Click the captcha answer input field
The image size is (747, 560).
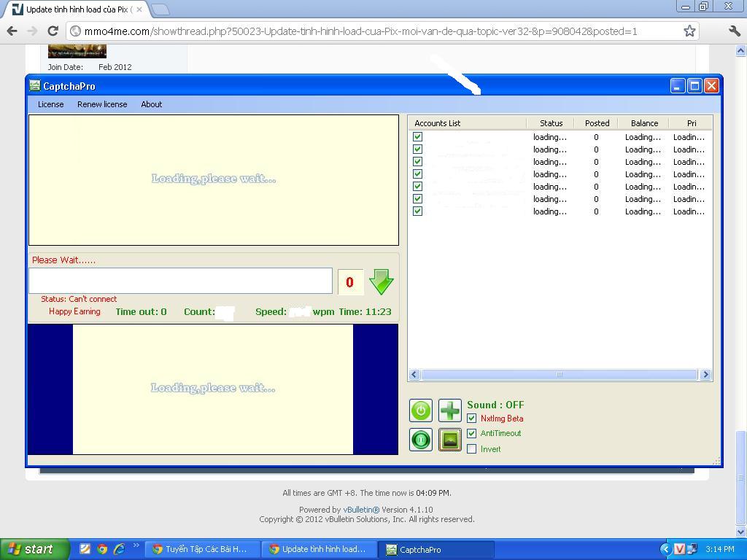[x=180, y=281]
